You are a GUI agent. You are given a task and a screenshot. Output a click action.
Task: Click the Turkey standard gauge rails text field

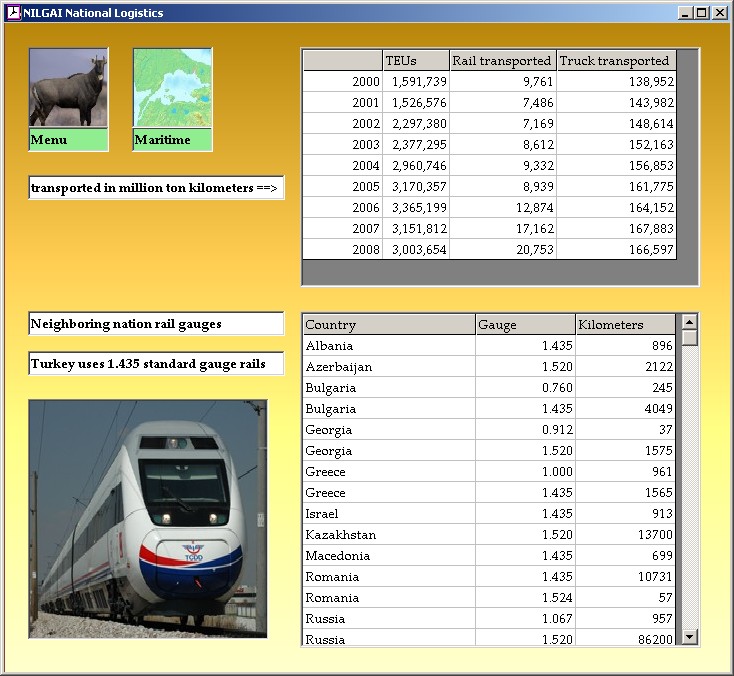(x=156, y=364)
